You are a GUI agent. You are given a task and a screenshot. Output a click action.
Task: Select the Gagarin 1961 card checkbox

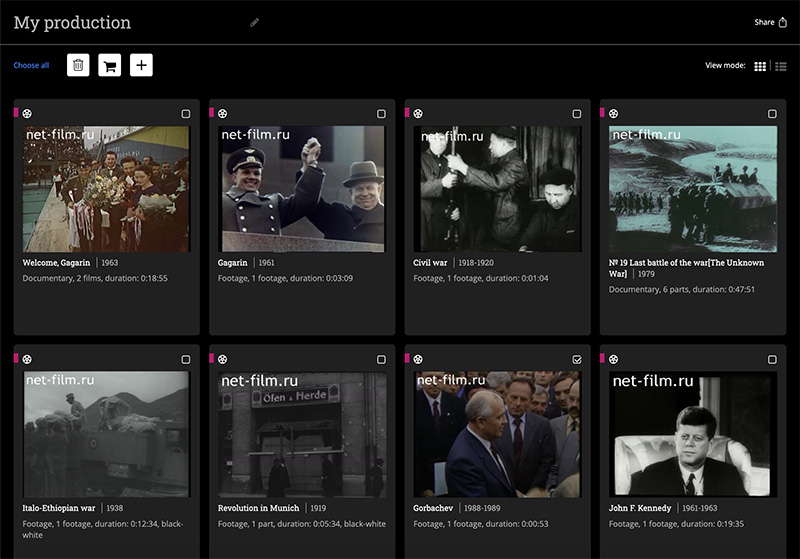coord(381,114)
